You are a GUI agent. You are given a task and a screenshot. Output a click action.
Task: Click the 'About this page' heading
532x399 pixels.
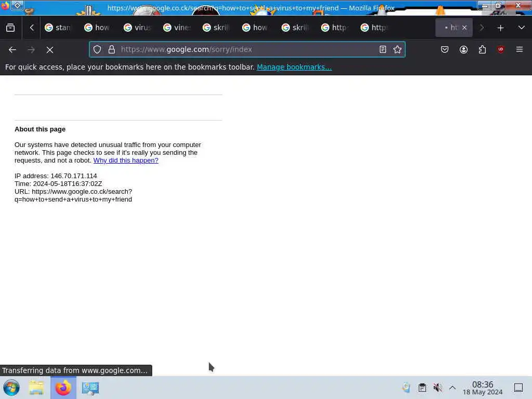[40, 129]
